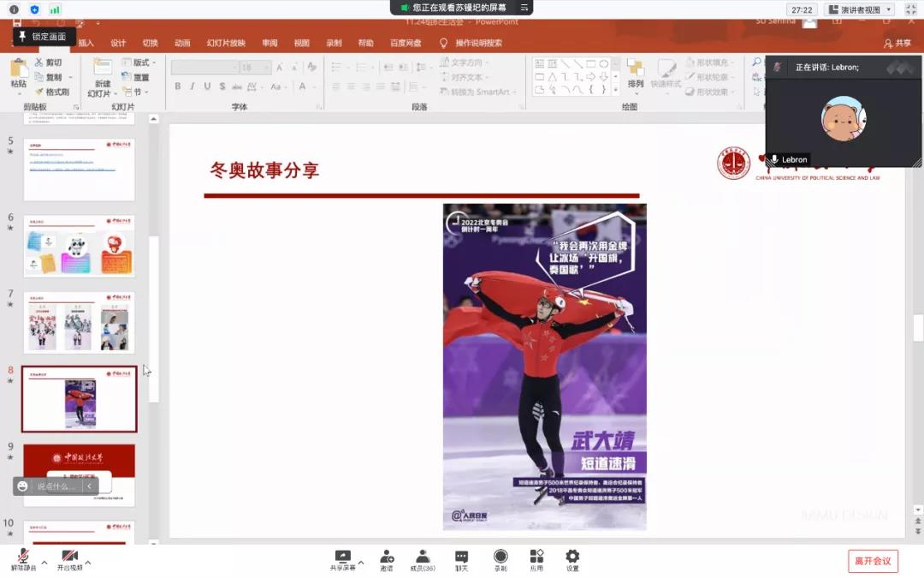Open the 设计 ribbon tab
Image resolution: width=924 pixels, height=578 pixels.
pyautogui.click(x=118, y=43)
